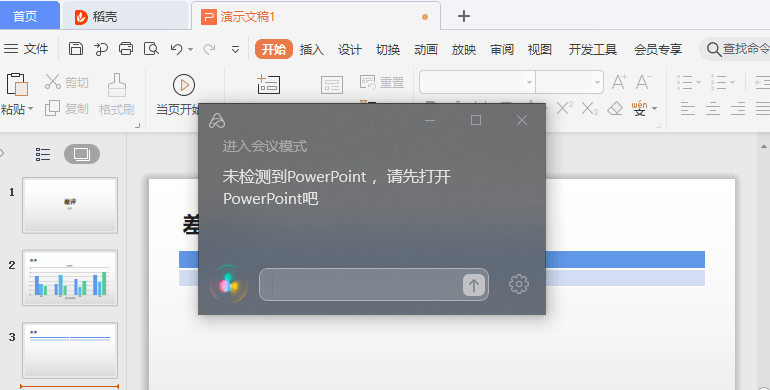
Task: Open the pinyin guide dropdown arrow
Action: coord(654,109)
